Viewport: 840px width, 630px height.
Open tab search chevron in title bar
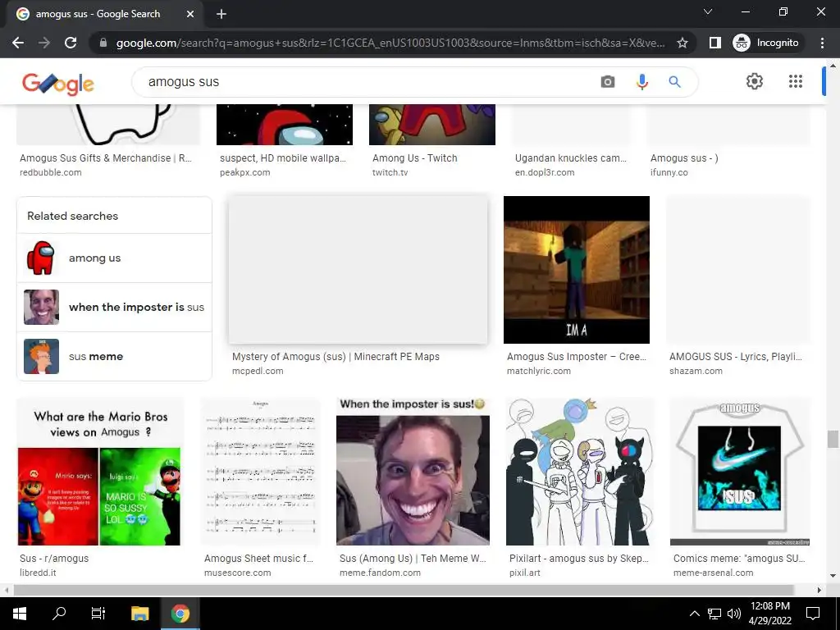click(708, 11)
